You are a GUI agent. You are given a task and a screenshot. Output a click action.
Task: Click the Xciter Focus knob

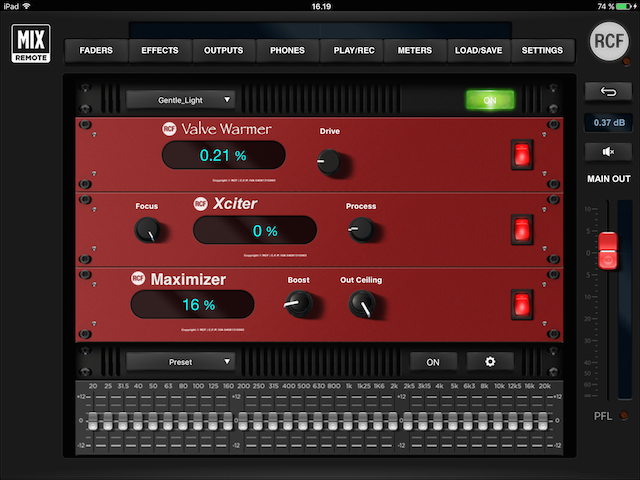[x=147, y=230]
